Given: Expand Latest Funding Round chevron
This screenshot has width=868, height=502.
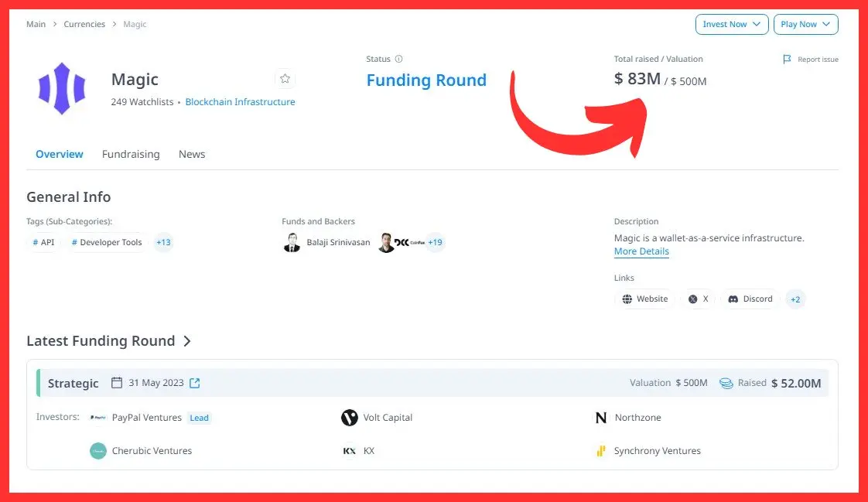Looking at the screenshot, I should (187, 341).
